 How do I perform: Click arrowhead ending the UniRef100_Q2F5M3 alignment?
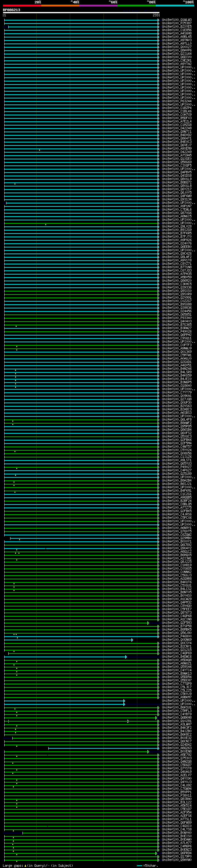pos(148,623)
